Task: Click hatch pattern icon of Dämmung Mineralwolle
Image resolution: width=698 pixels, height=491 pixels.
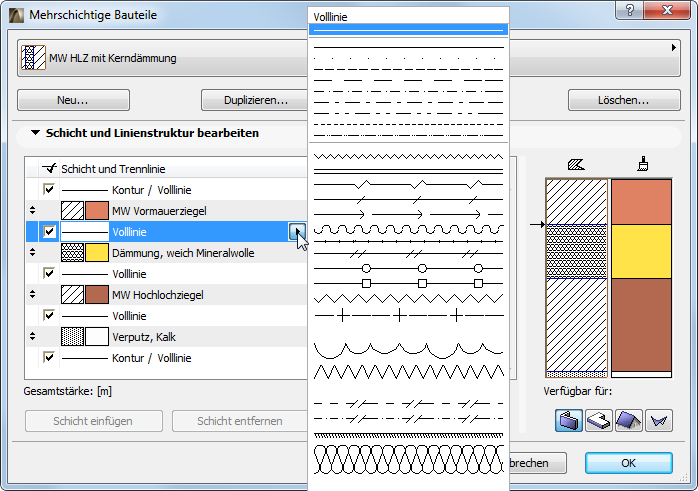Action: [72, 253]
